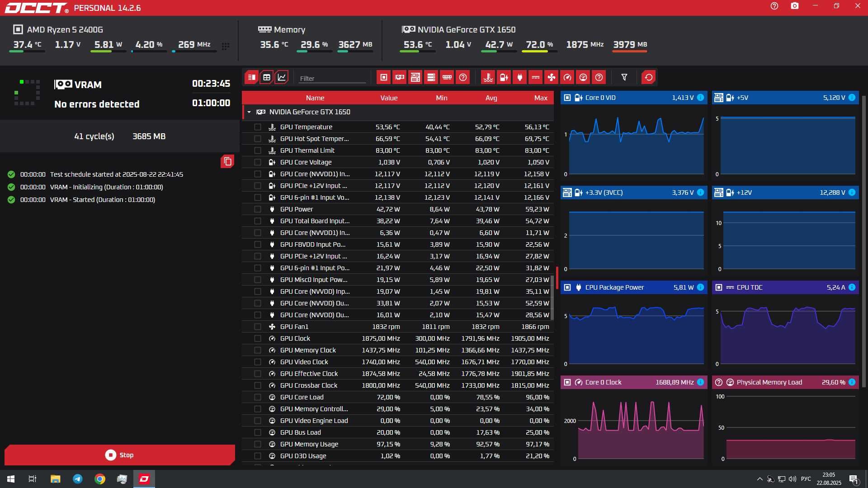Click the 'VRAM - Started' log entry

pyautogui.click(x=103, y=200)
